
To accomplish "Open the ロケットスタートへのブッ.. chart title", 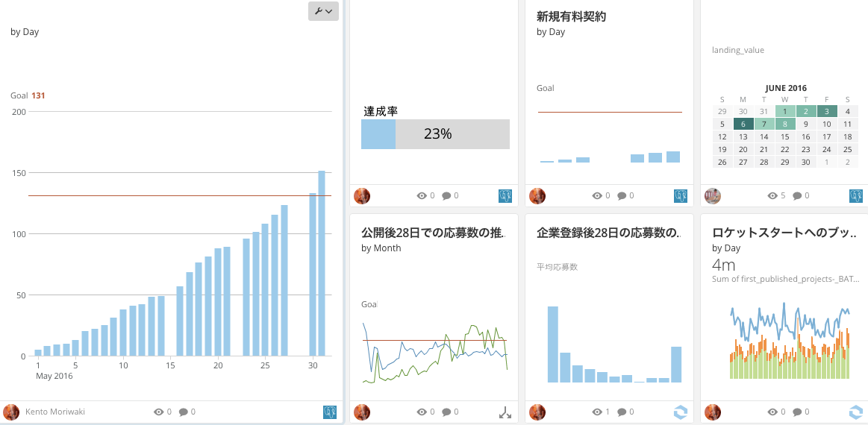I will [x=784, y=233].
